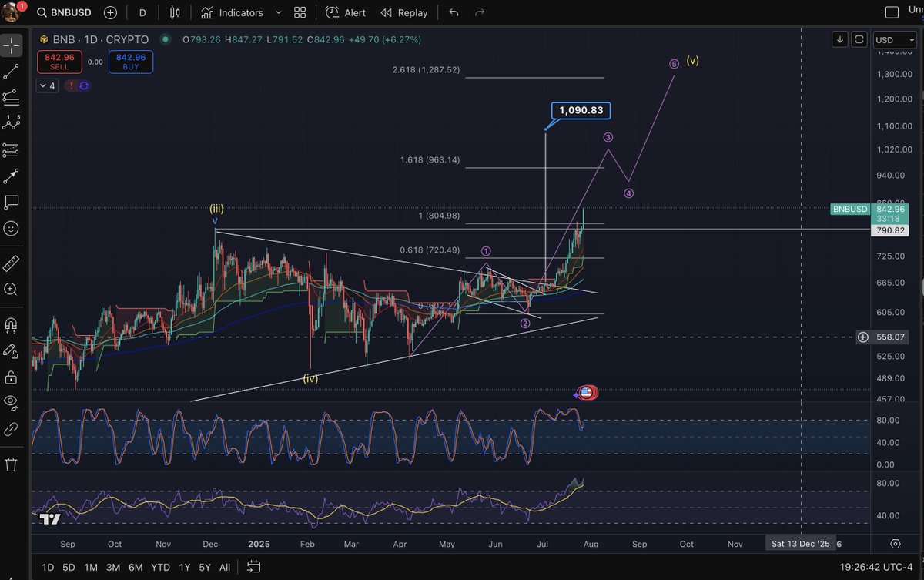Open the USD currency dropdown

pos(895,39)
